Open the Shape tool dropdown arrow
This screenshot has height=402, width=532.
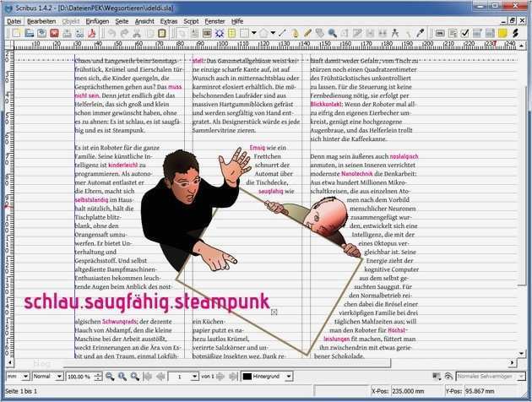pos(254,33)
